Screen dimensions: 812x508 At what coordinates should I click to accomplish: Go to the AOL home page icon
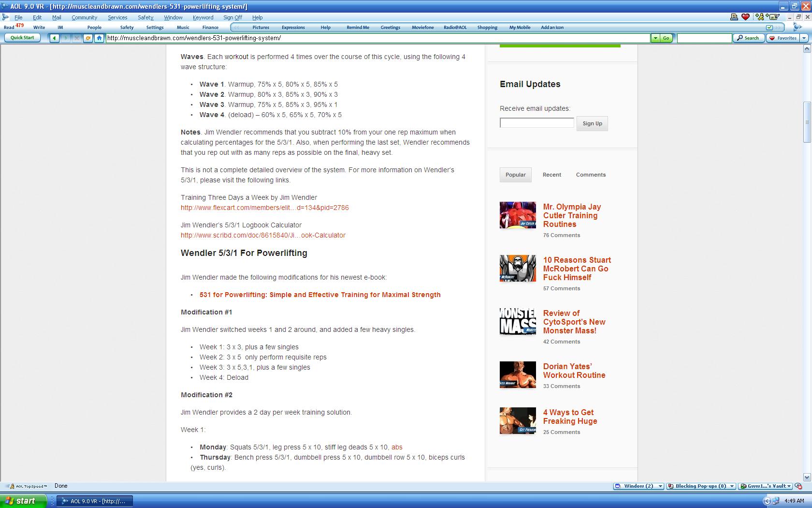(99, 38)
